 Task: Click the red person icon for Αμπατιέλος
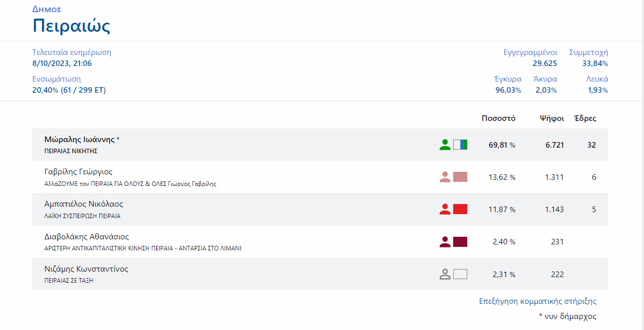pyautogui.click(x=445, y=210)
